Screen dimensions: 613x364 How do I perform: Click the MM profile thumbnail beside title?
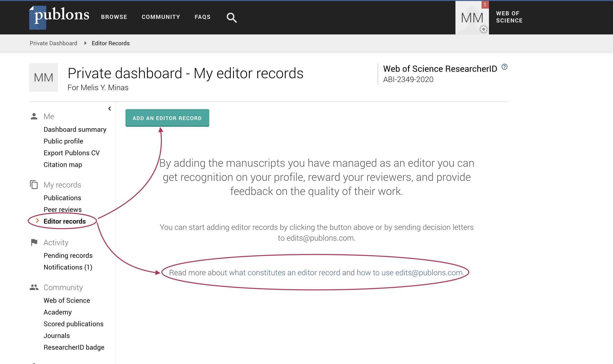coord(44,77)
